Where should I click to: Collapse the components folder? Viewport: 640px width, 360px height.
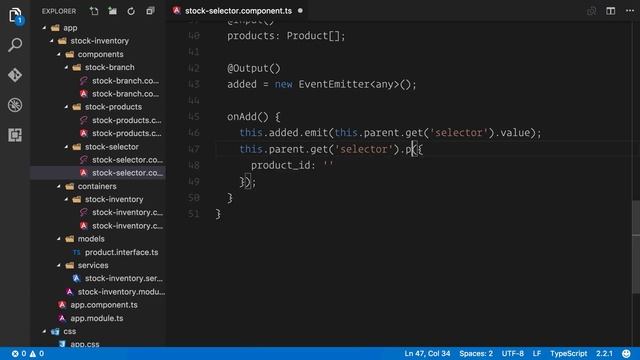59,54
